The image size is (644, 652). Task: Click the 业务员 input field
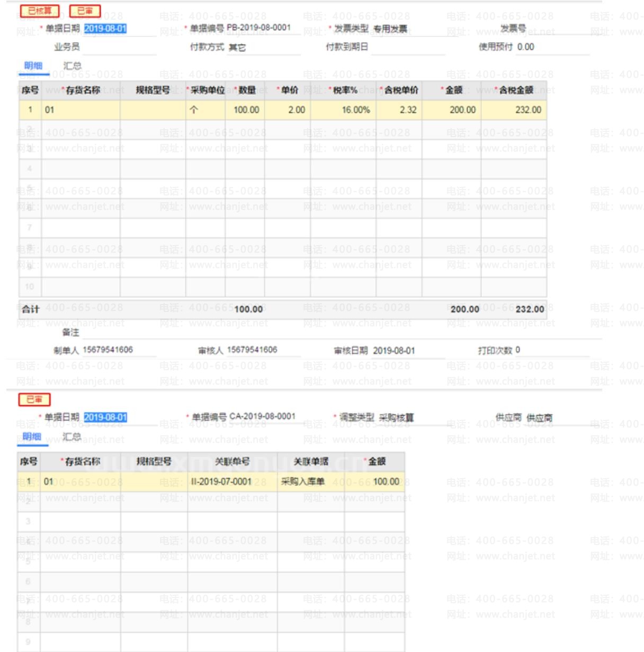point(119,47)
